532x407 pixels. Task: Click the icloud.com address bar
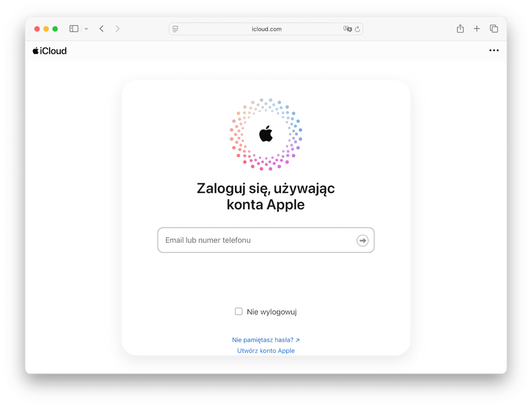266,29
